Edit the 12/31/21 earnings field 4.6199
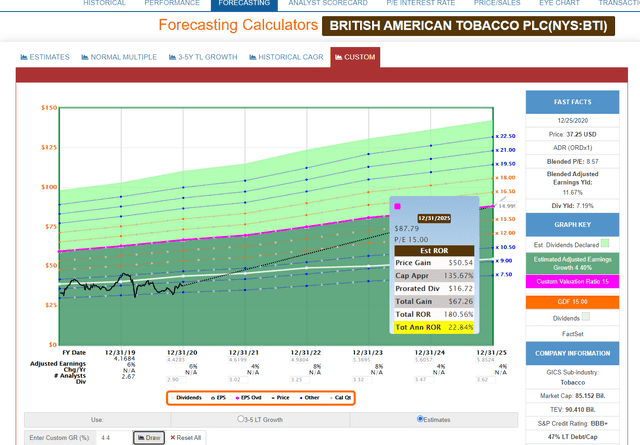 click(x=238, y=360)
